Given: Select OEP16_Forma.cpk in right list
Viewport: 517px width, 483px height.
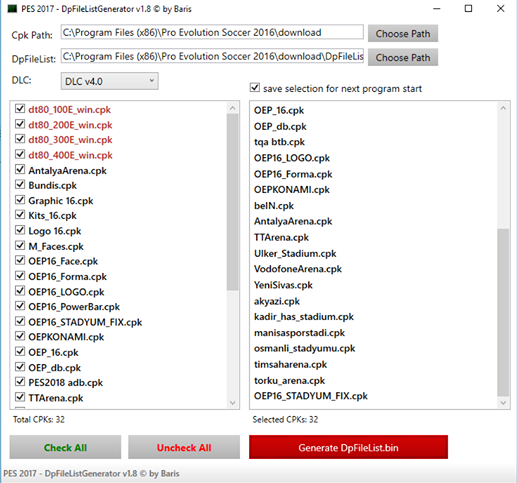Looking at the screenshot, I should (x=293, y=174).
